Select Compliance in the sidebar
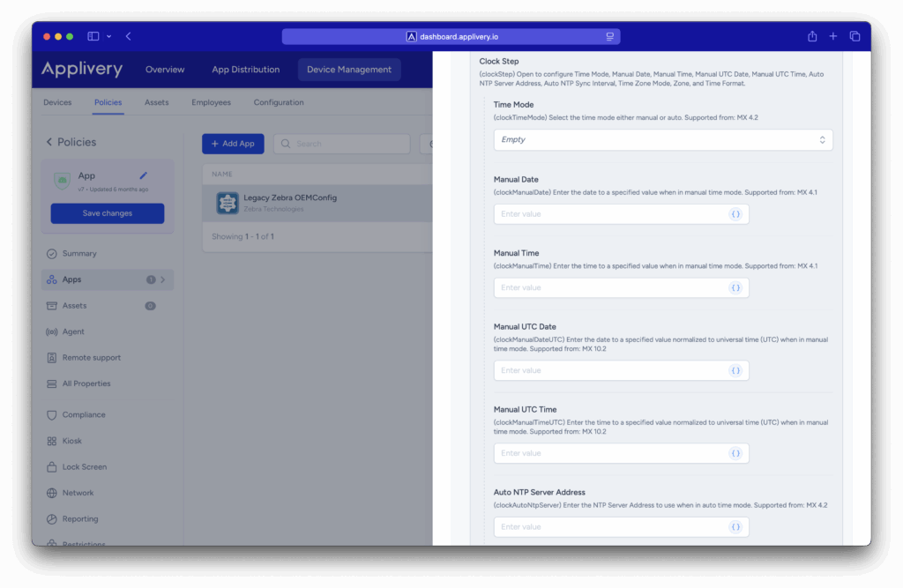This screenshot has height=588, width=903. click(83, 414)
